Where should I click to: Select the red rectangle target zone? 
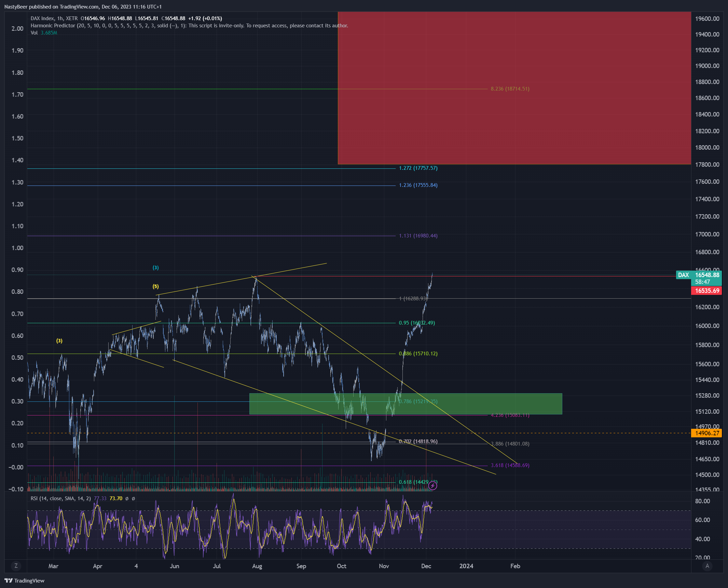point(514,88)
